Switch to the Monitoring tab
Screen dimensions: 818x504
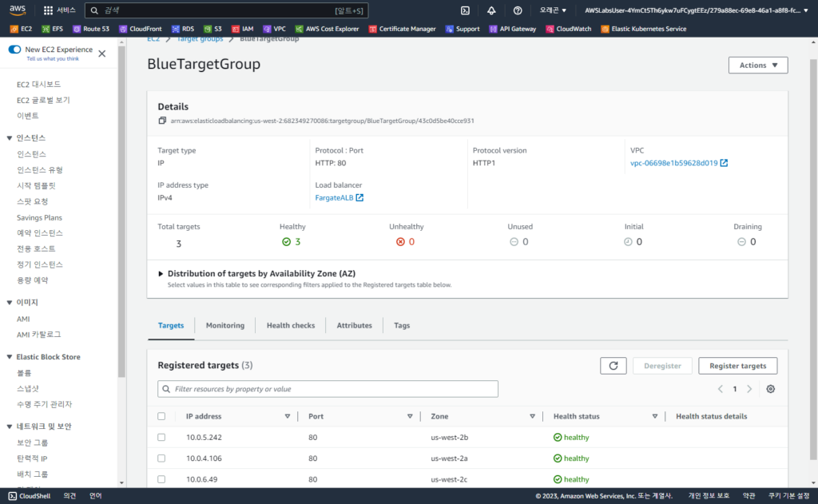coord(224,326)
